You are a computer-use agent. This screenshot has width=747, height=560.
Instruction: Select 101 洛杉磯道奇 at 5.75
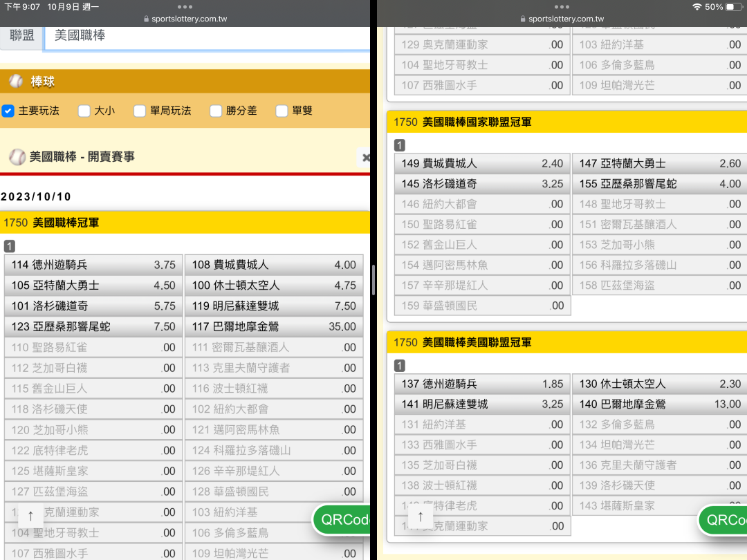[x=93, y=306]
